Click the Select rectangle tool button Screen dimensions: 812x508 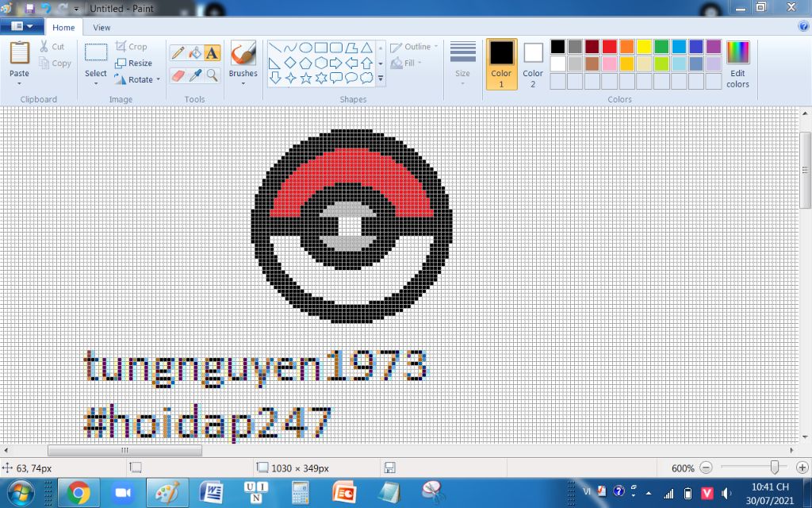pyautogui.click(x=96, y=53)
